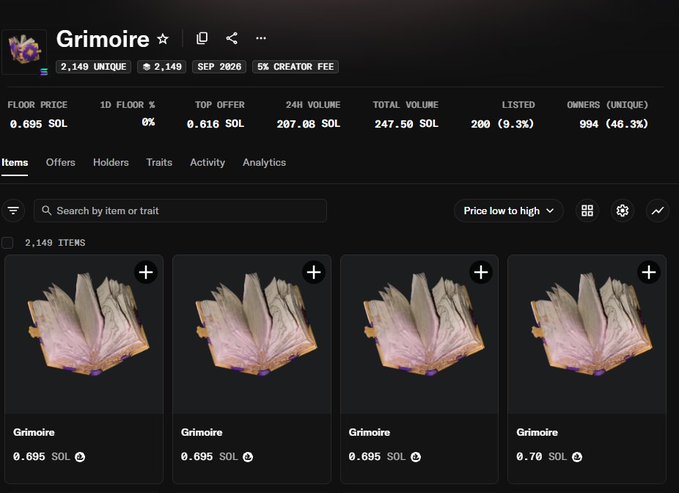
Task: Open the three-dot more options menu
Action: (261, 38)
